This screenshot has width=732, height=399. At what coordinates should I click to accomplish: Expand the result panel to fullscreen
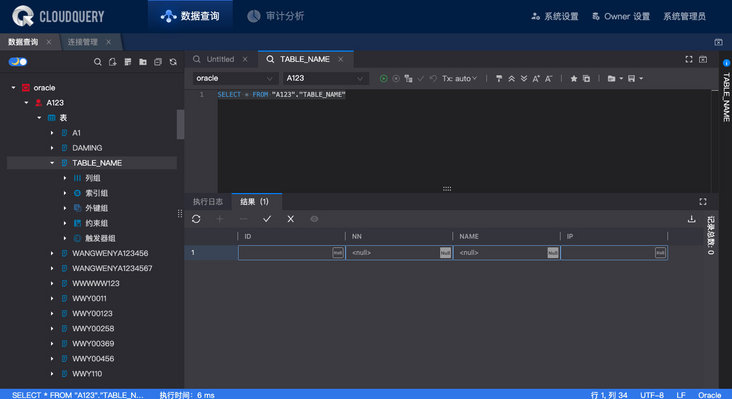[x=703, y=202]
